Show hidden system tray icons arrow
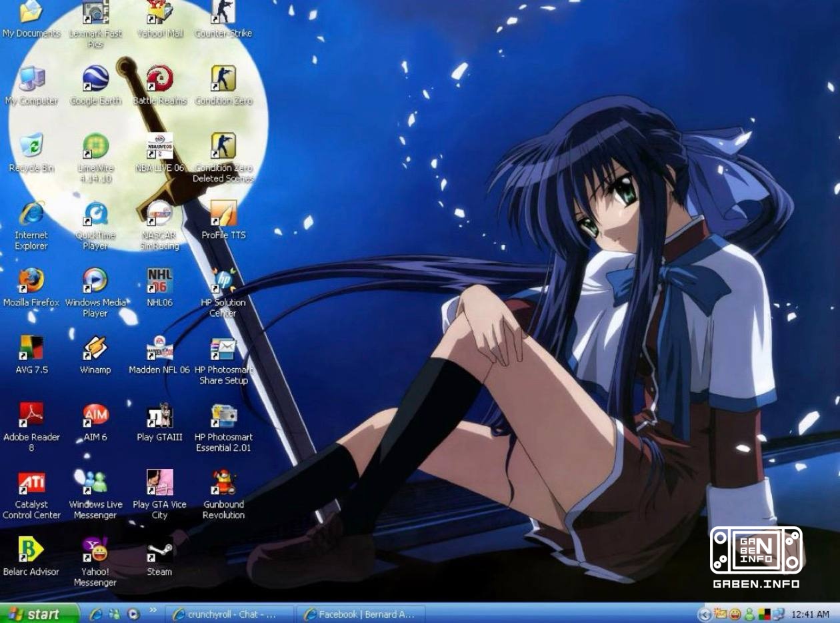 click(704, 614)
